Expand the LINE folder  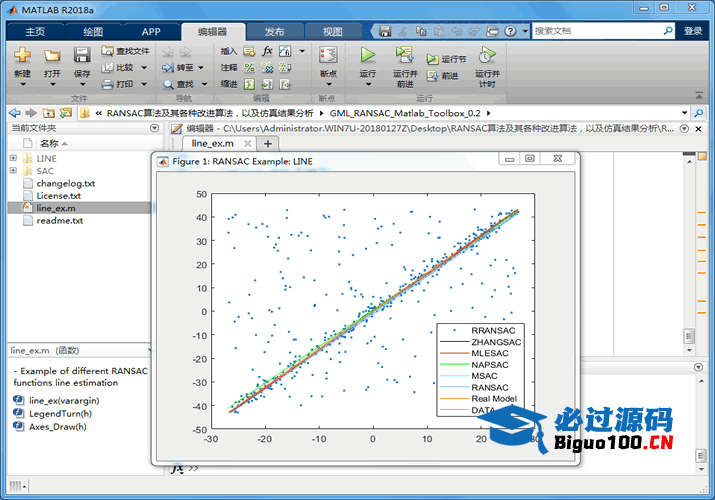(13, 158)
